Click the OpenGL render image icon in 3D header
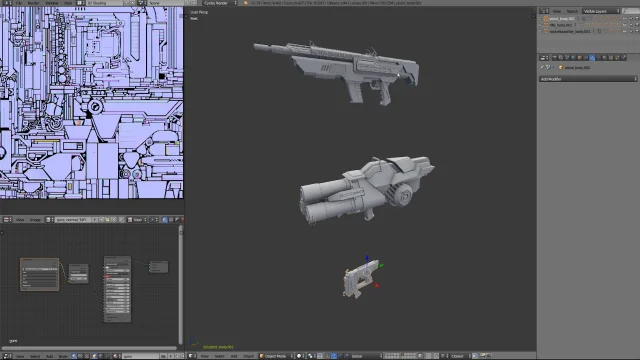This screenshot has width=640, height=360. pyautogui.click(x=483, y=356)
